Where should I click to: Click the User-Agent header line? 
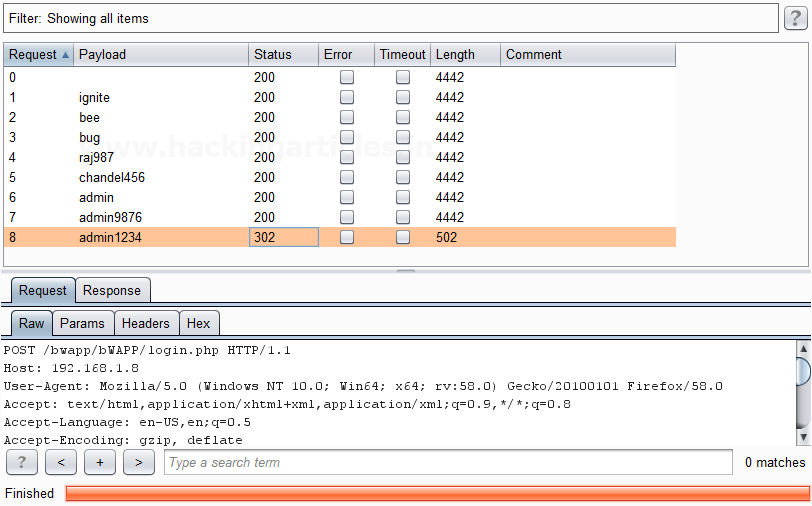363,386
